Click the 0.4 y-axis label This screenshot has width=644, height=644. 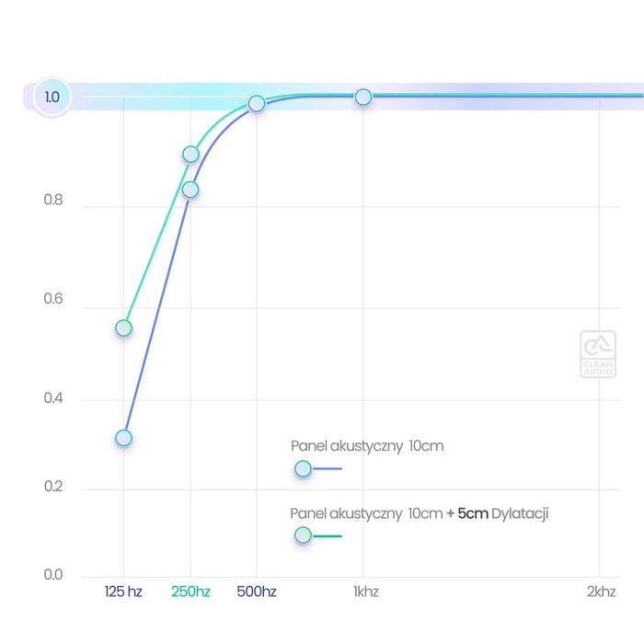(x=53, y=398)
